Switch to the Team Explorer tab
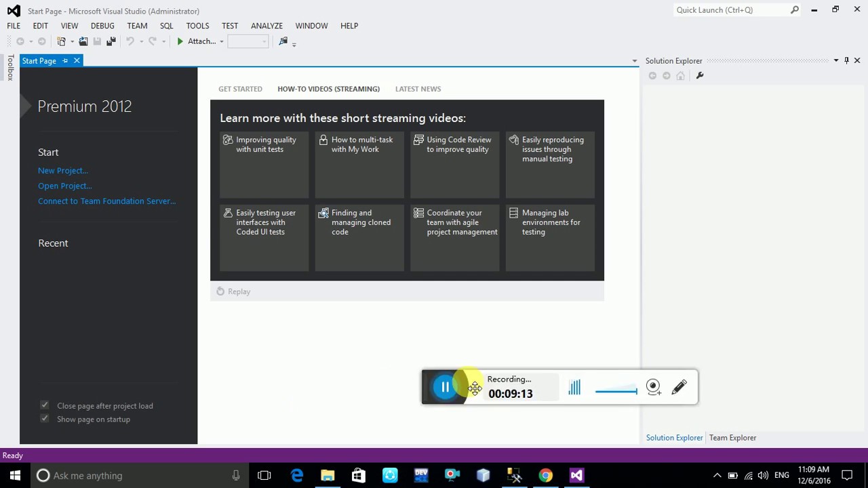 (732, 438)
